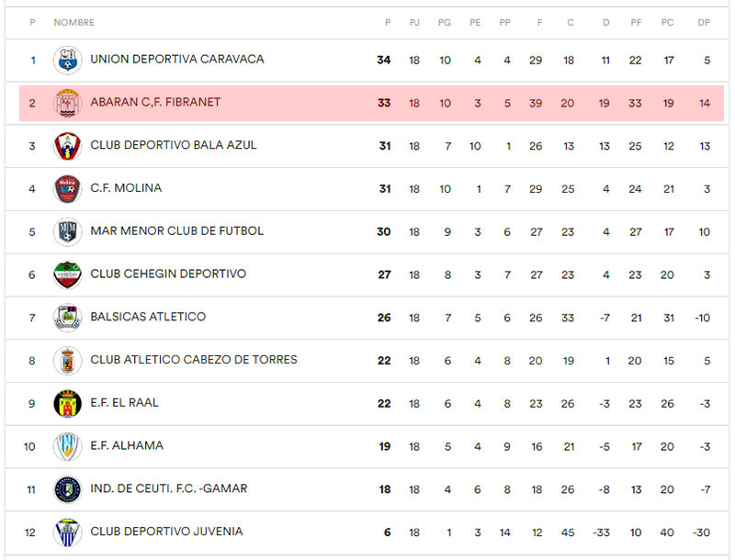Select the C.F. Molina team logo
The image size is (735, 560).
(x=67, y=189)
